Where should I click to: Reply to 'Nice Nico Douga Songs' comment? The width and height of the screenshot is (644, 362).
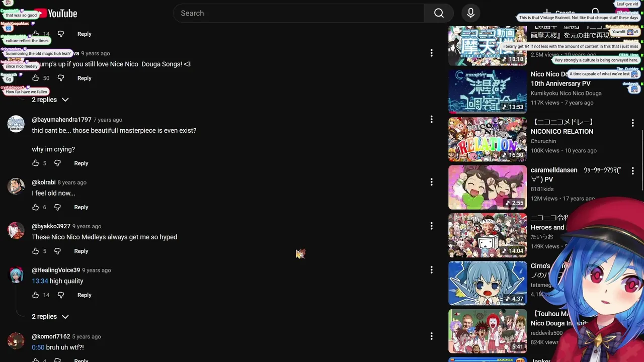(84, 78)
